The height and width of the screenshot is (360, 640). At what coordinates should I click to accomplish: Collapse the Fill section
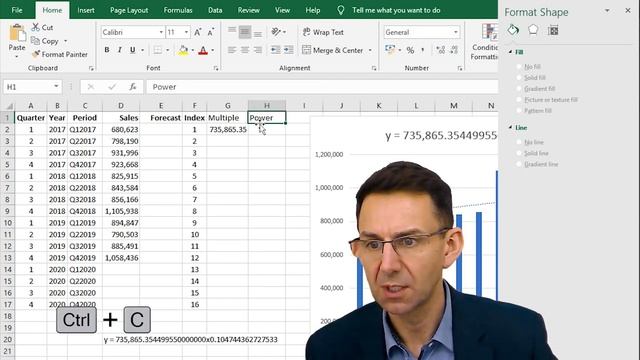[x=510, y=52]
